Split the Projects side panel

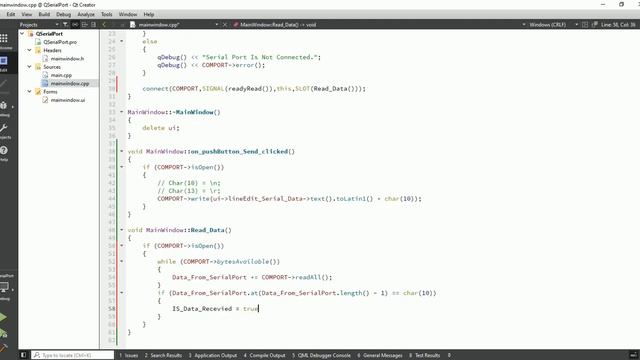point(84,25)
